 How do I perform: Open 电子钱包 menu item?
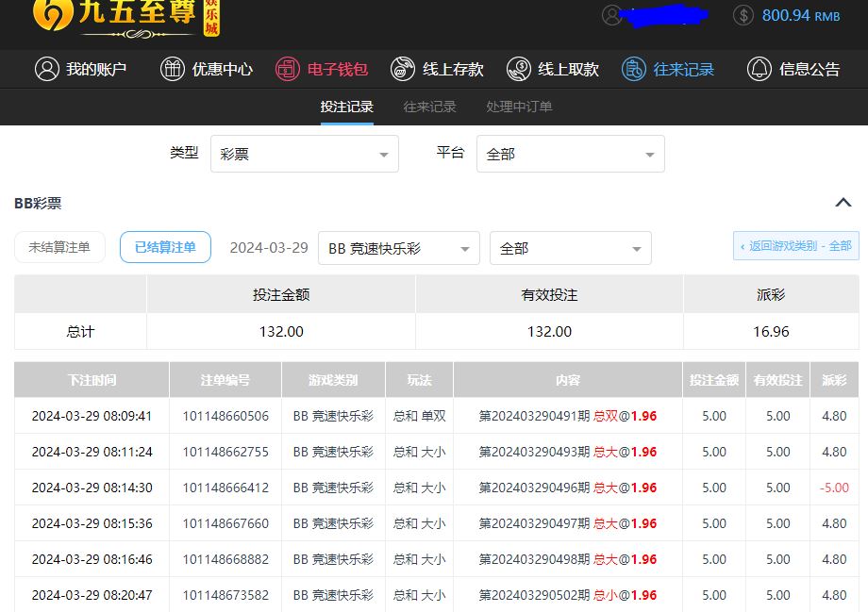pyautogui.click(x=322, y=69)
